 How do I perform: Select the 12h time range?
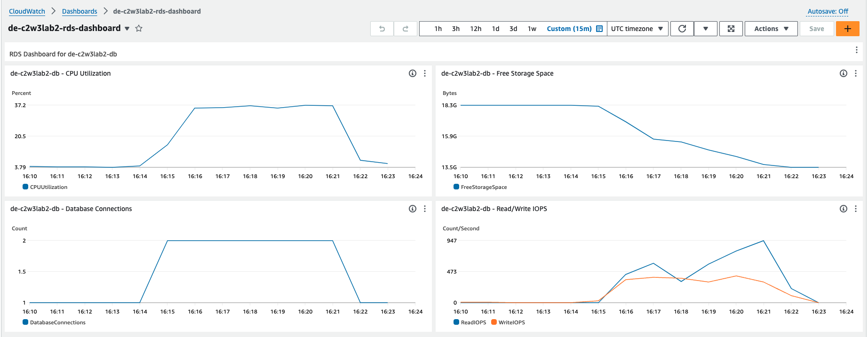pos(475,29)
